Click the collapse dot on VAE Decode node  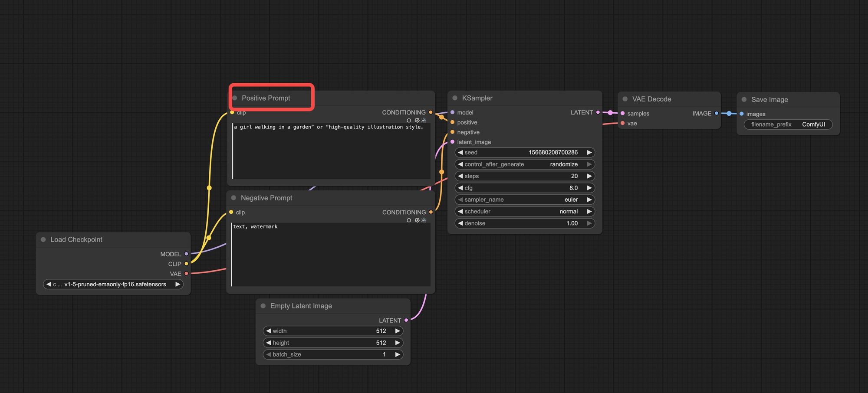point(625,99)
